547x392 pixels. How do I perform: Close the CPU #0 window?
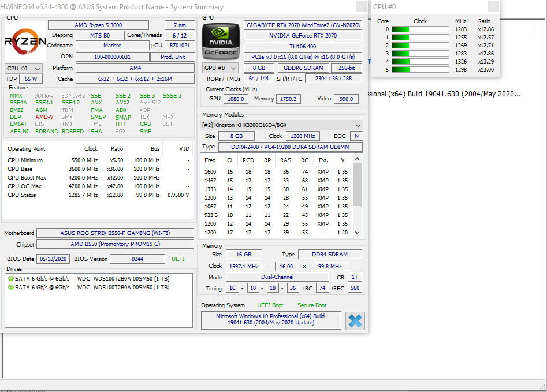pyautogui.click(x=493, y=6)
